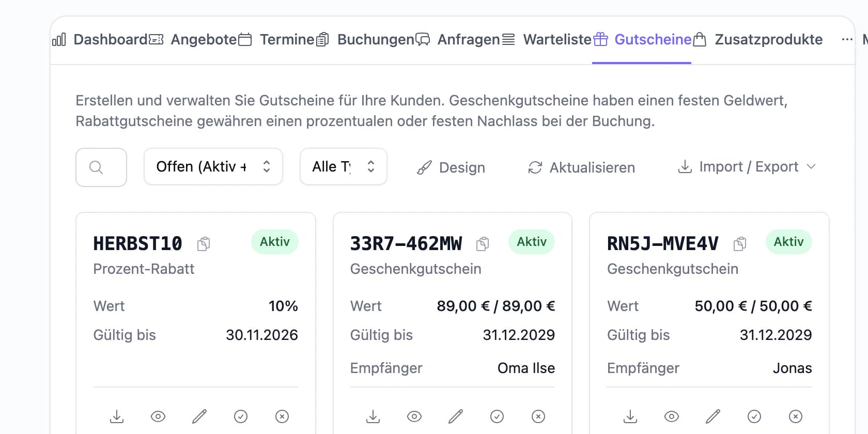The height and width of the screenshot is (434, 868).
Task: Mark HERBST10 voucher as redeemed (checkmark icon)
Action: tap(241, 416)
